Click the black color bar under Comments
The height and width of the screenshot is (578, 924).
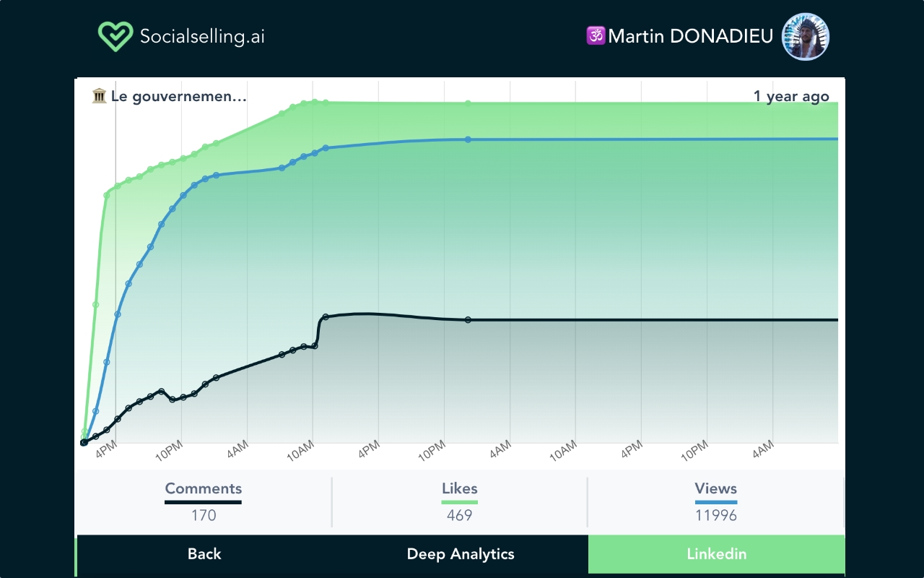[x=204, y=502]
